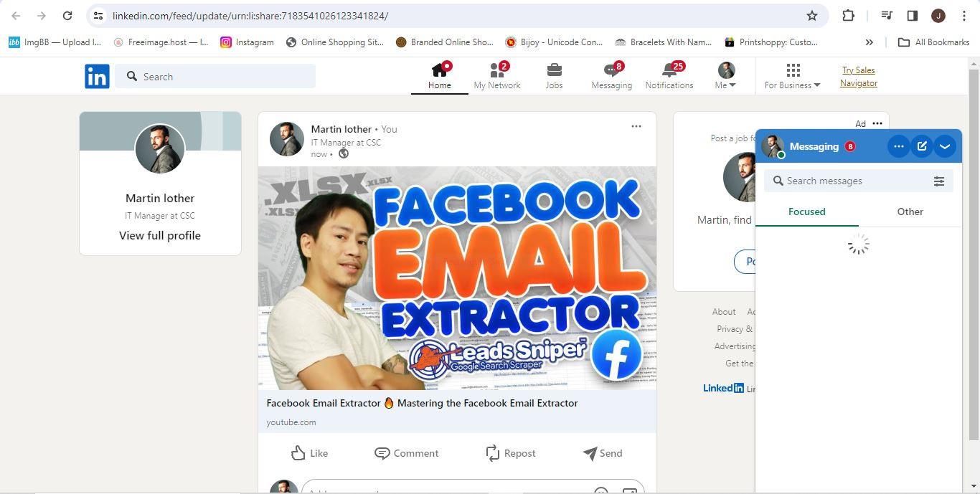Comment on the post
The image size is (980, 494).
click(x=406, y=453)
